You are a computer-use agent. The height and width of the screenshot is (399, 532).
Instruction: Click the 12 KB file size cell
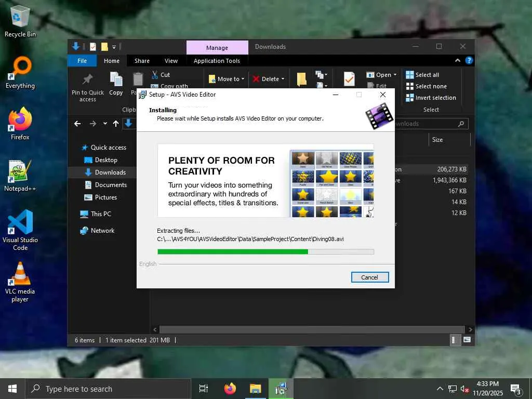[x=459, y=212]
